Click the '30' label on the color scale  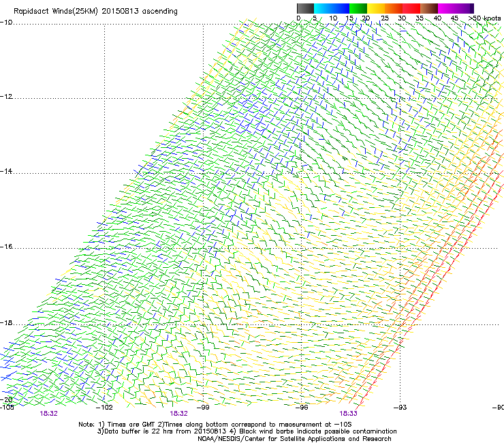pyautogui.click(x=402, y=18)
